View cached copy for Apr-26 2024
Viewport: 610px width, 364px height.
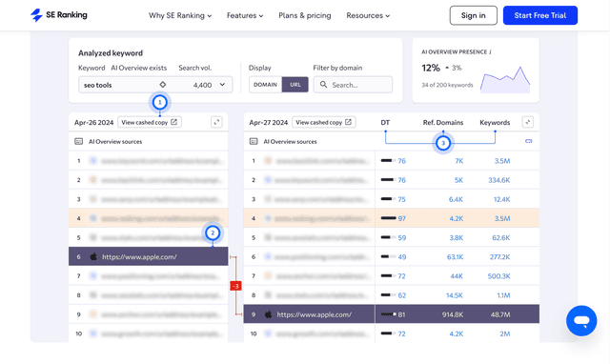tap(150, 122)
